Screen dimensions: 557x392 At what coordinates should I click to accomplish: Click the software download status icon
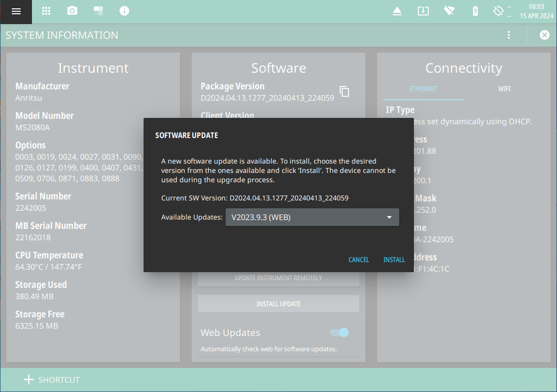click(x=423, y=11)
